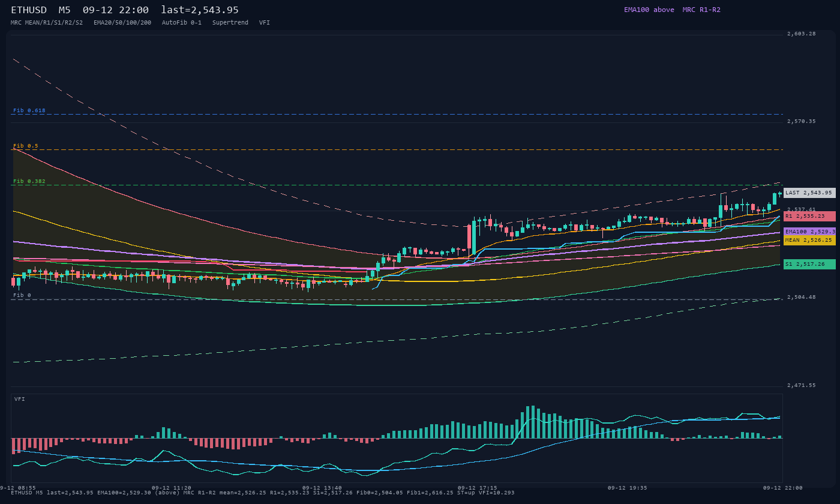
Task: Click the LAST 2,543.95 price tag
Action: coord(809,193)
